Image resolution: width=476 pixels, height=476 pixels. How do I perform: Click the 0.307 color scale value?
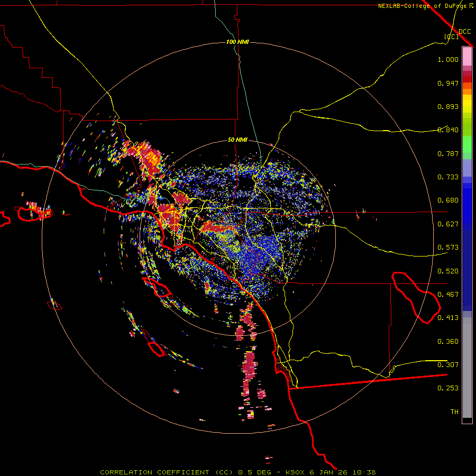pos(448,365)
